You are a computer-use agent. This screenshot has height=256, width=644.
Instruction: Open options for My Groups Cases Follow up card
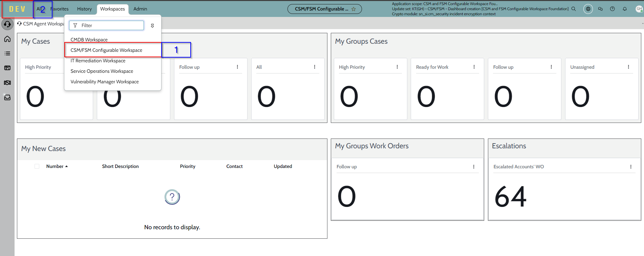551,67
